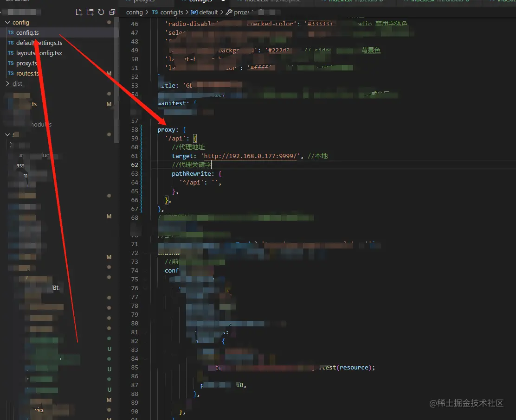The width and height of the screenshot is (516, 420).
Task: Click line number 62 in the gutter
Action: point(135,165)
